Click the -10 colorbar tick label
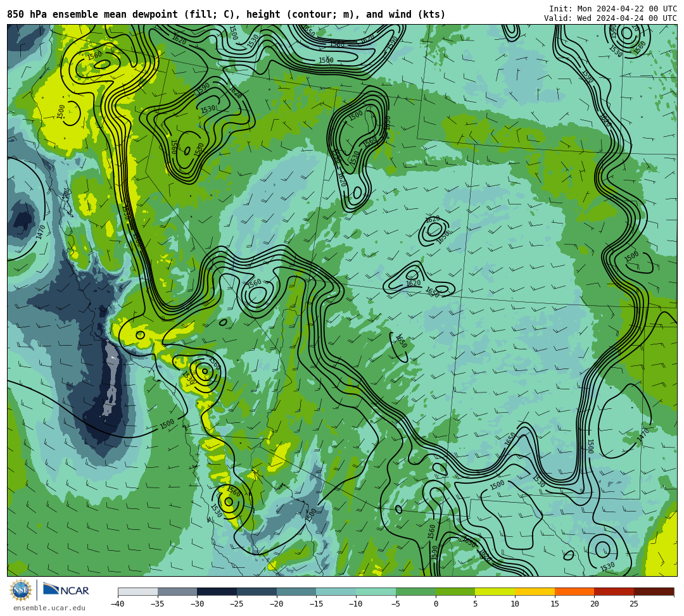 (355, 604)
